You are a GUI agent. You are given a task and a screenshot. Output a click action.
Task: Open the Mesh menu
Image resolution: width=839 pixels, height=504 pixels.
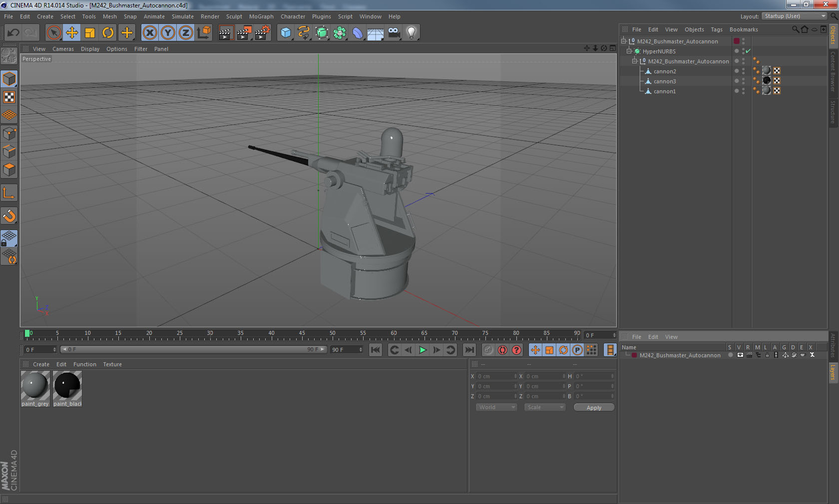[x=110, y=16]
